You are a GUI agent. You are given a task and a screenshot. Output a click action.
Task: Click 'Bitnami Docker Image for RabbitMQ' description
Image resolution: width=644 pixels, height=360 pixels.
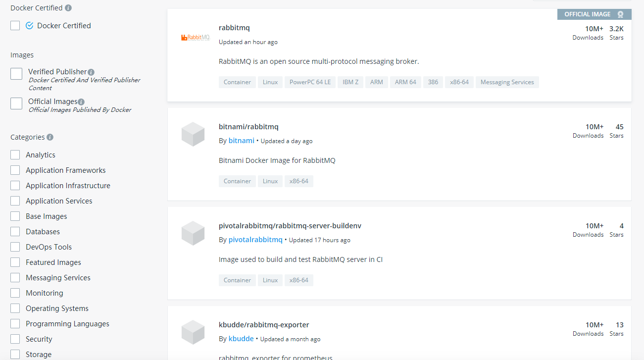(x=277, y=160)
